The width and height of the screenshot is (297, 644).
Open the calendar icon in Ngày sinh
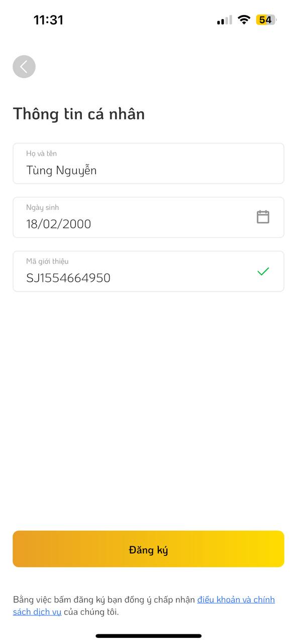tap(263, 217)
